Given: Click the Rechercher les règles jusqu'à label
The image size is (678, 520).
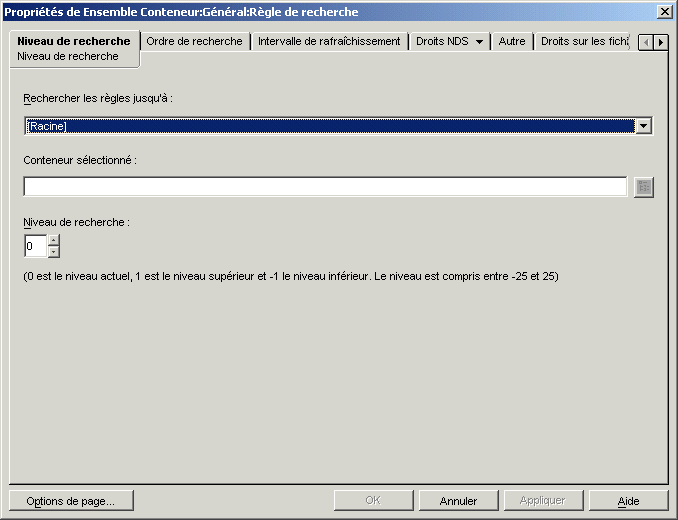Looking at the screenshot, I should 98,99.
